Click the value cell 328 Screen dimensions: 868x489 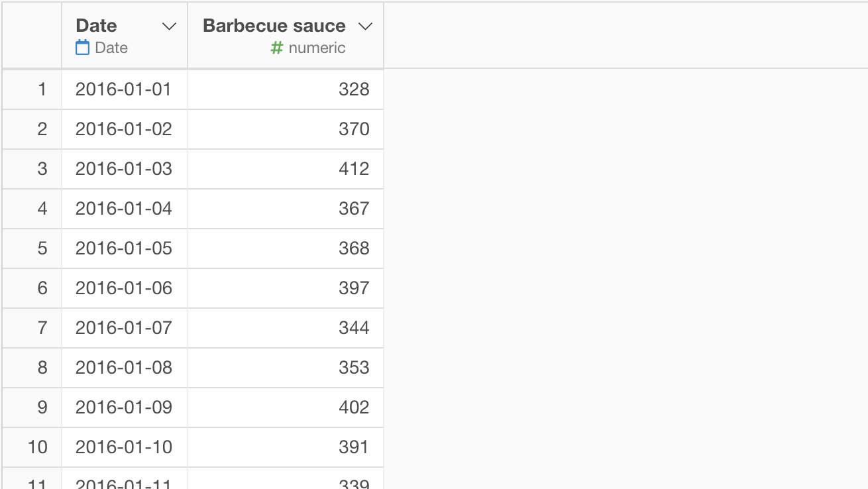coord(286,89)
